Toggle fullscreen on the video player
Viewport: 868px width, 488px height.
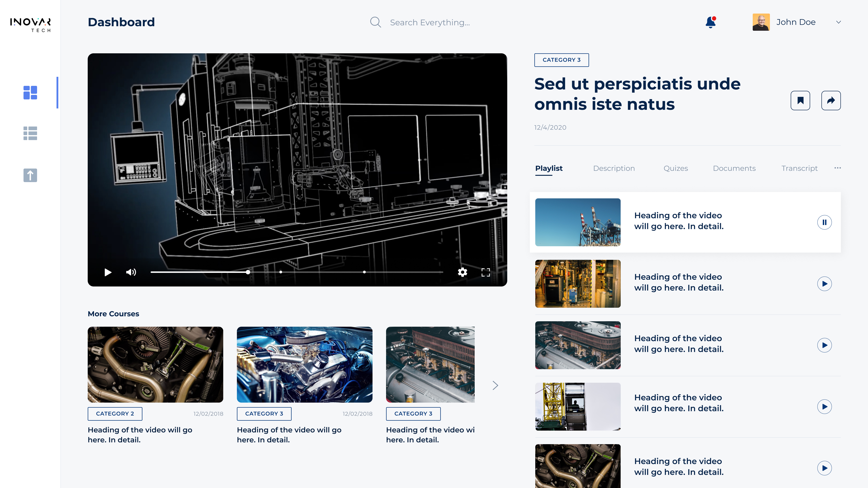486,272
